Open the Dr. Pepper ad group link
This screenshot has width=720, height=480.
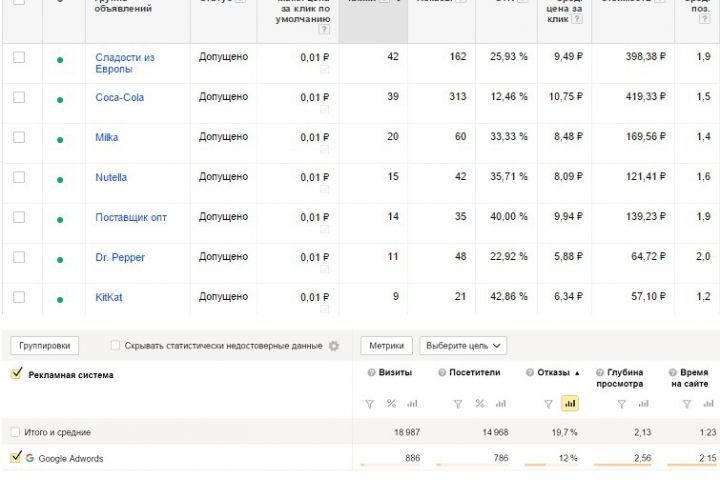pos(120,257)
